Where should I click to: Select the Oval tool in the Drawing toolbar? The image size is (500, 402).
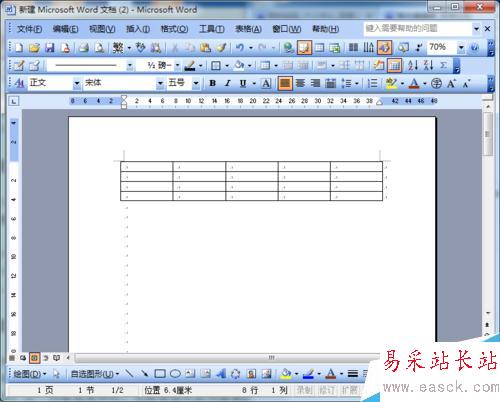[175, 374]
